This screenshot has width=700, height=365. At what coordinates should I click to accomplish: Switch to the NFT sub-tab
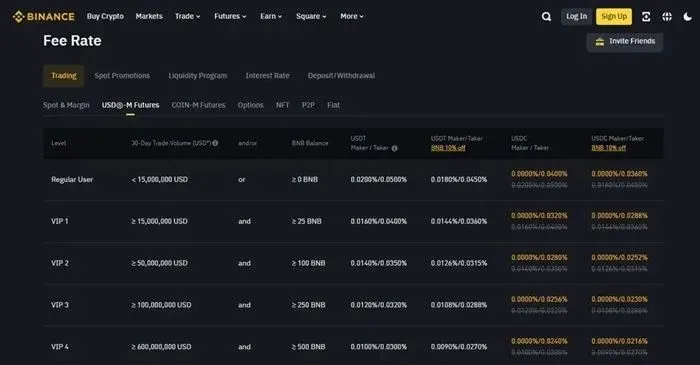[283, 105]
